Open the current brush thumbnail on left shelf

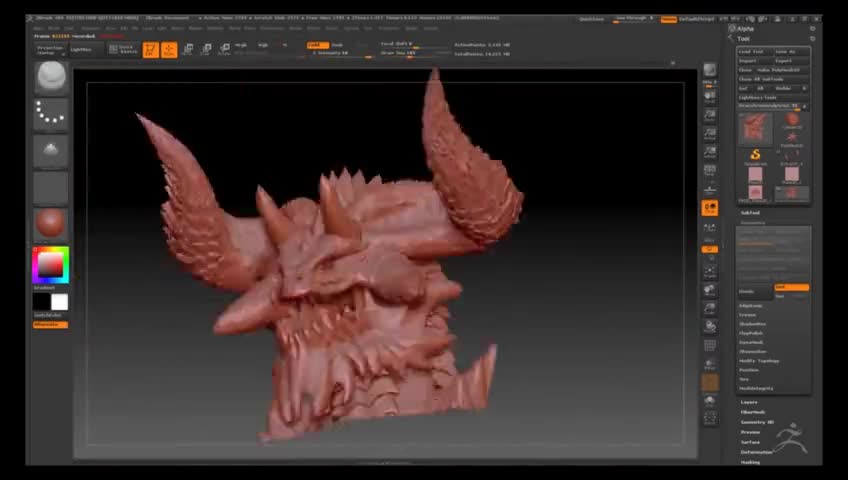click(x=51, y=77)
